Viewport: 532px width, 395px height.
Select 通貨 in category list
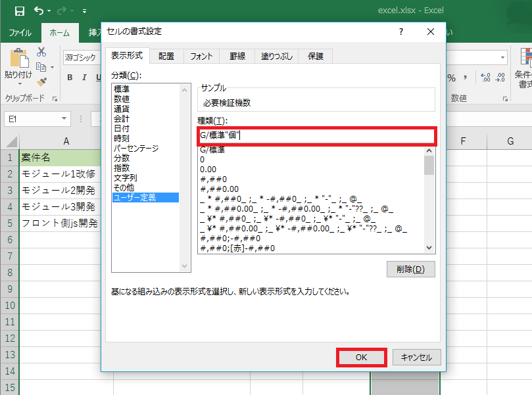[x=145, y=108]
